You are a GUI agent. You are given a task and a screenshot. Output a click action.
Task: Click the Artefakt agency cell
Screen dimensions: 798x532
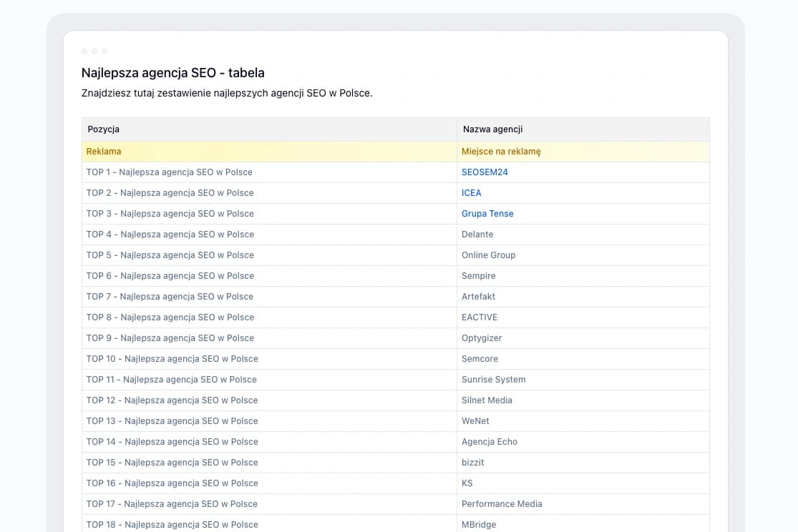[478, 297]
